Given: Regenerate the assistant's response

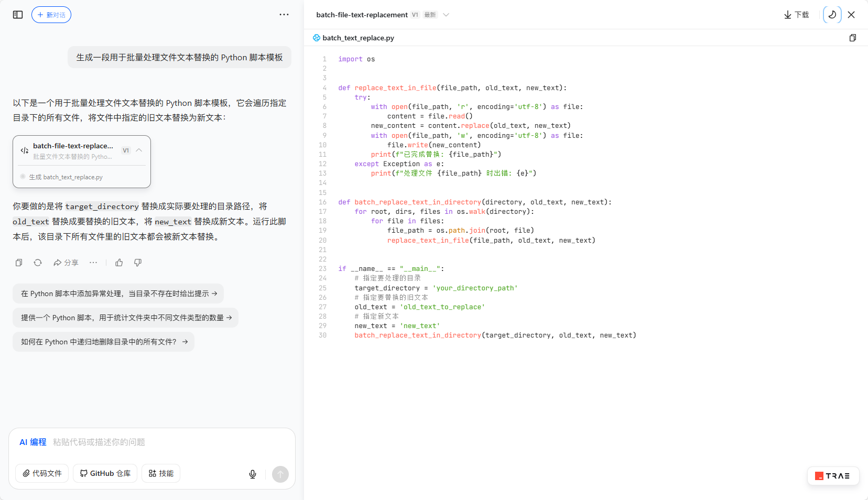Looking at the screenshot, I should click(37, 262).
